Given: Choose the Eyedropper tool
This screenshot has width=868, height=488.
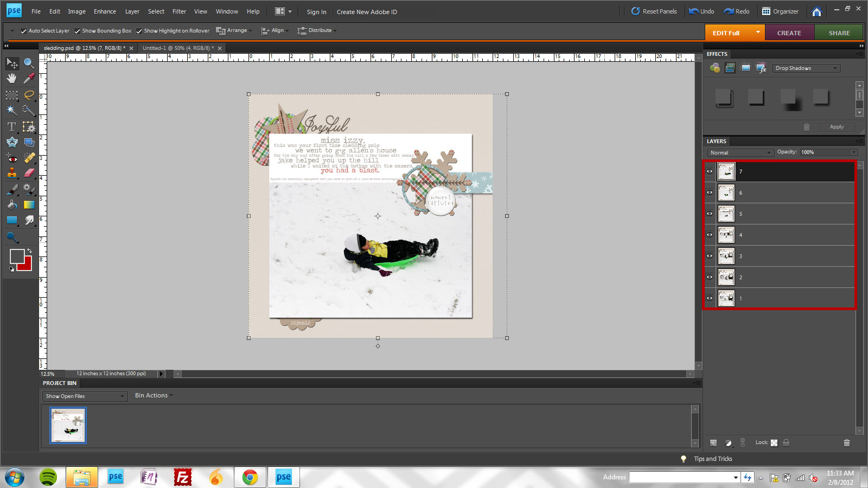Looking at the screenshot, I should coord(29,79).
